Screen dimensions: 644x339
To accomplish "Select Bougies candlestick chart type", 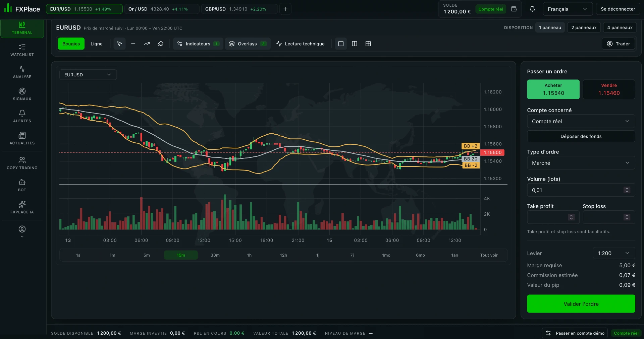I will click(x=71, y=44).
